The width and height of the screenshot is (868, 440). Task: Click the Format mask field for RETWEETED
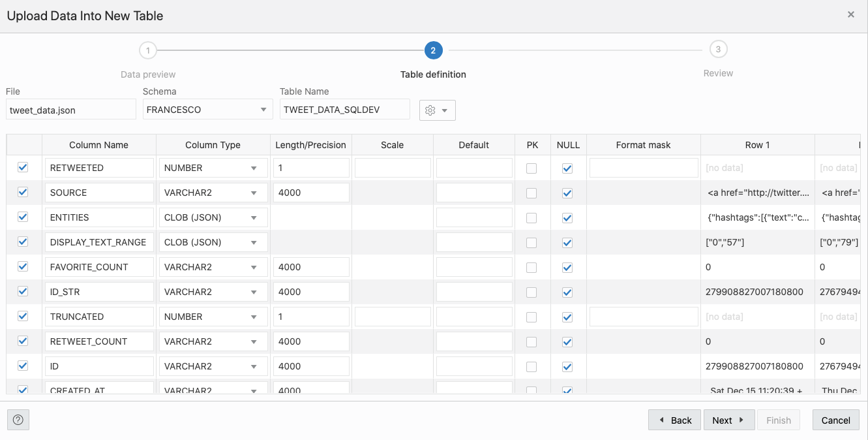(644, 168)
